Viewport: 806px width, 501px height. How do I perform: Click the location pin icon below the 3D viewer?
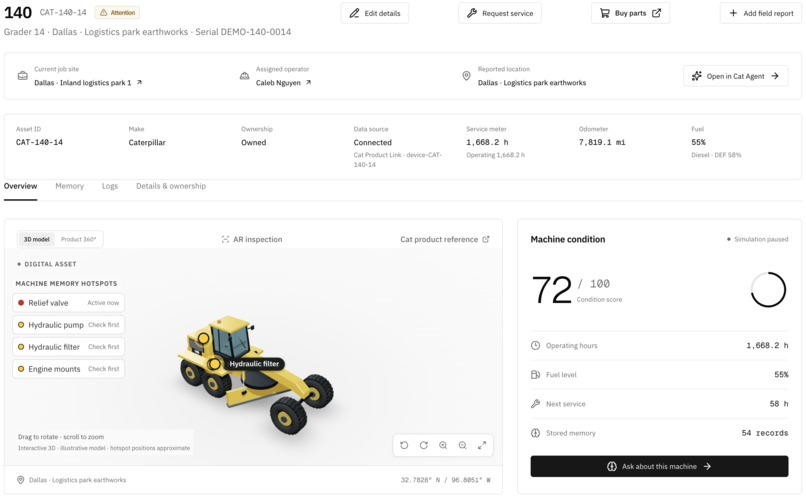coord(21,480)
